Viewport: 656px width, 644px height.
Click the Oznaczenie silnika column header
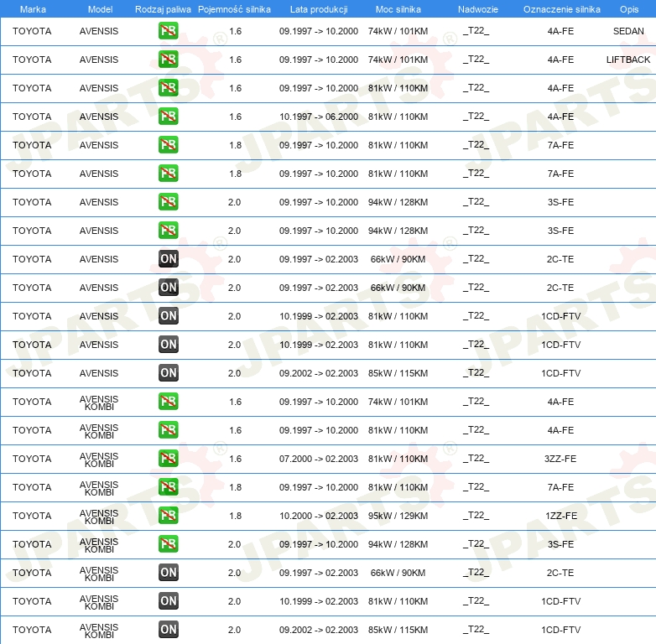pos(561,9)
